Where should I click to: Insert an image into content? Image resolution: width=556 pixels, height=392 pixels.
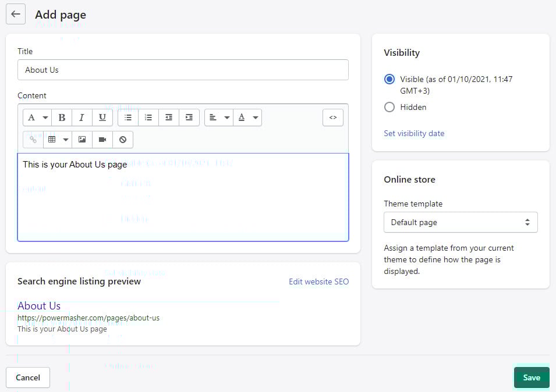click(82, 140)
